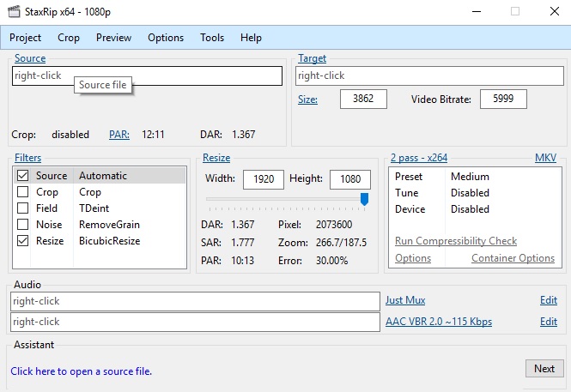571x392 pixels.
Task: Enable the Noise RemoveGrain checkbox
Action: click(x=22, y=225)
